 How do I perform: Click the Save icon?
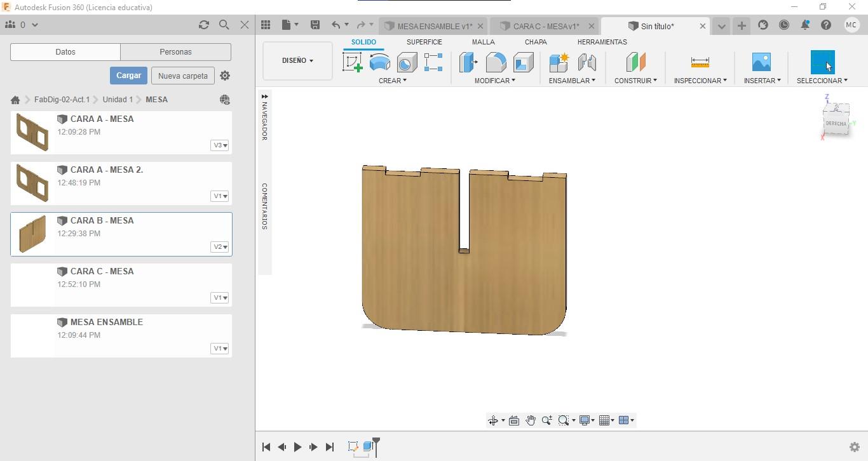click(x=315, y=25)
